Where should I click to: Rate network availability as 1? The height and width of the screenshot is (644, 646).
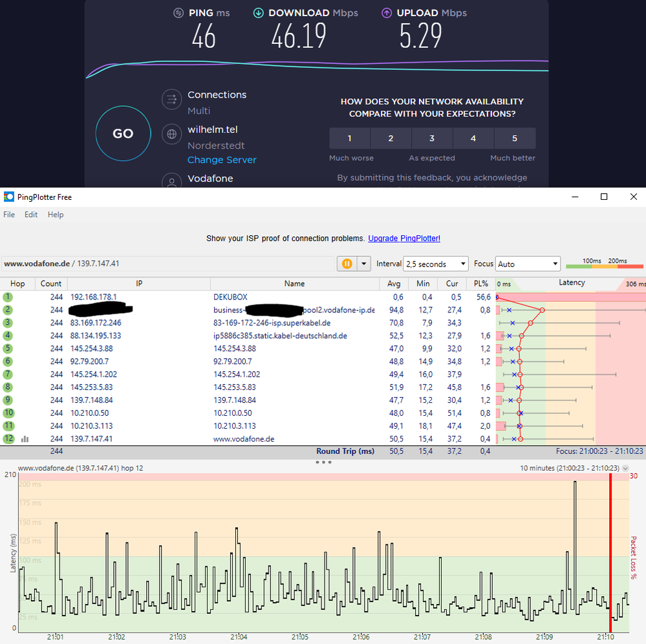click(x=349, y=138)
